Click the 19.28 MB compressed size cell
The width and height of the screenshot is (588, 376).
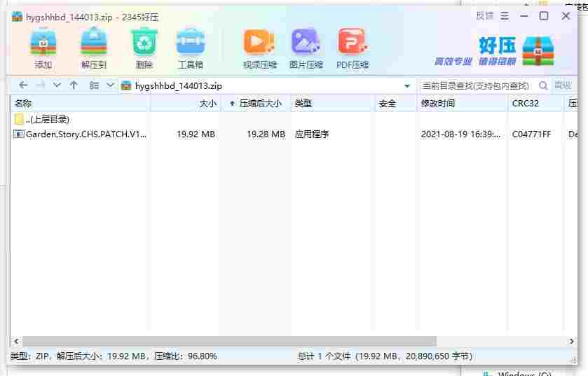266,134
